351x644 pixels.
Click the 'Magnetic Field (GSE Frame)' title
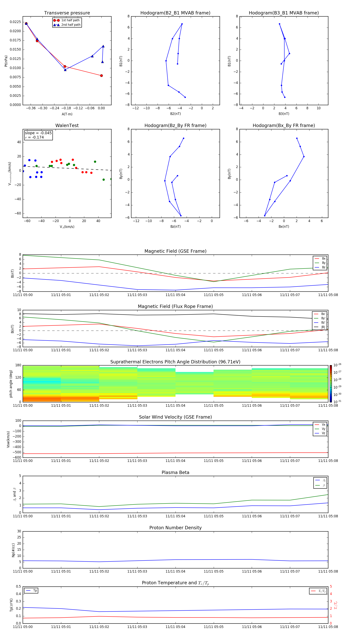click(x=175, y=251)
